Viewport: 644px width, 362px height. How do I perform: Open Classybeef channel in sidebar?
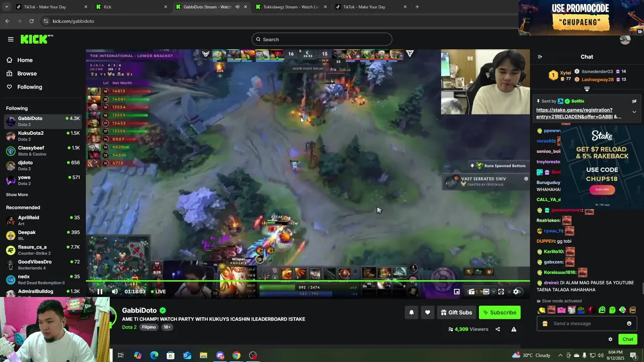(43, 151)
